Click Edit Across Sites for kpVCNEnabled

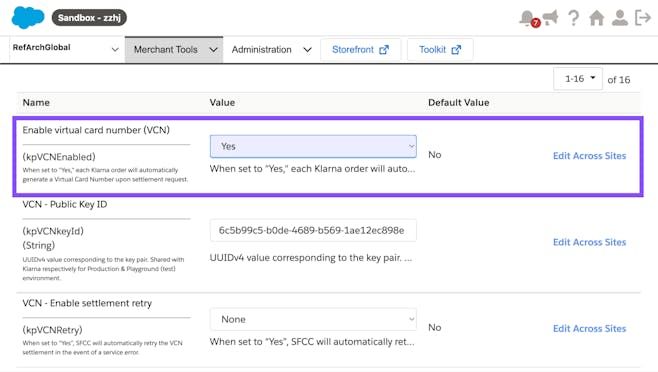click(589, 156)
